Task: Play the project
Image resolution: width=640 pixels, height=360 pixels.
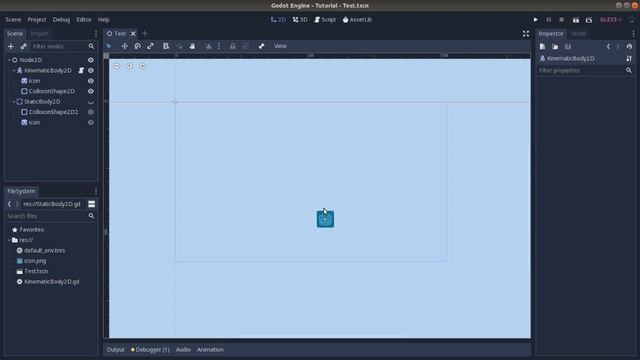Action: click(536, 20)
